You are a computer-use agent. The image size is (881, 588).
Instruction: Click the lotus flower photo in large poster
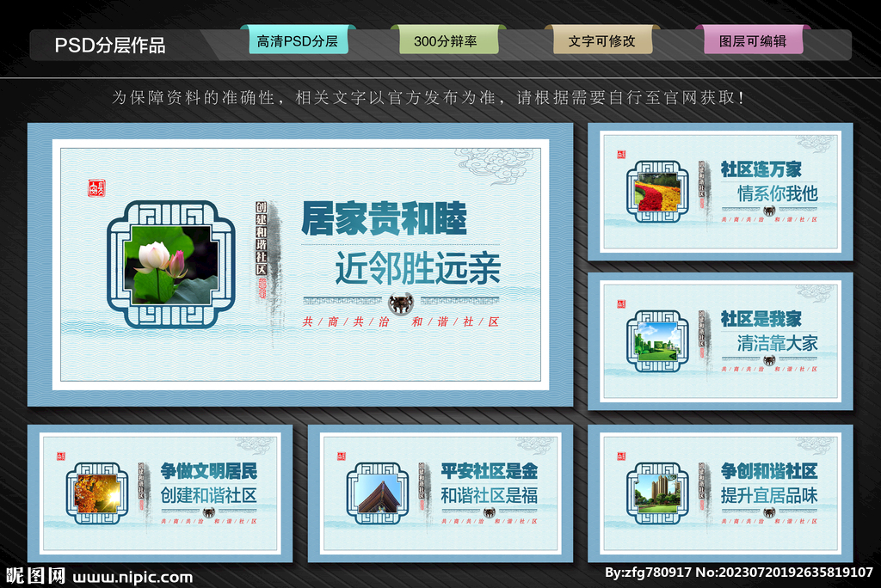point(171,265)
